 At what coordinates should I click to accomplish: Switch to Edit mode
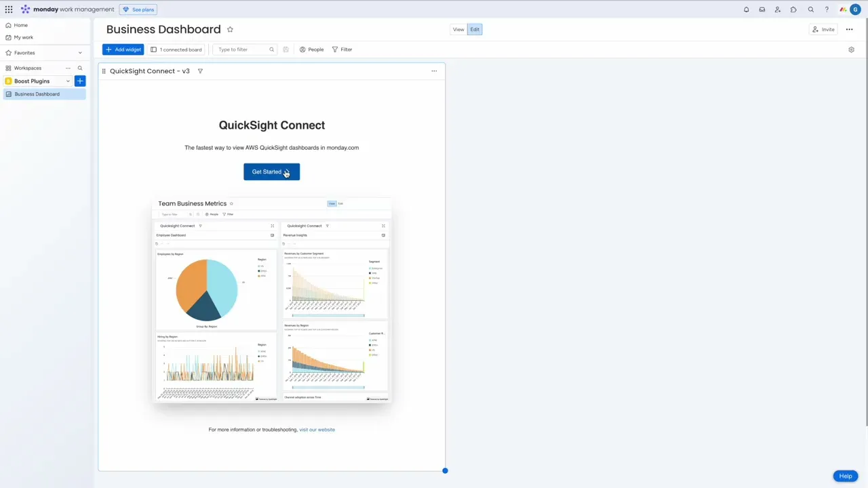click(475, 29)
